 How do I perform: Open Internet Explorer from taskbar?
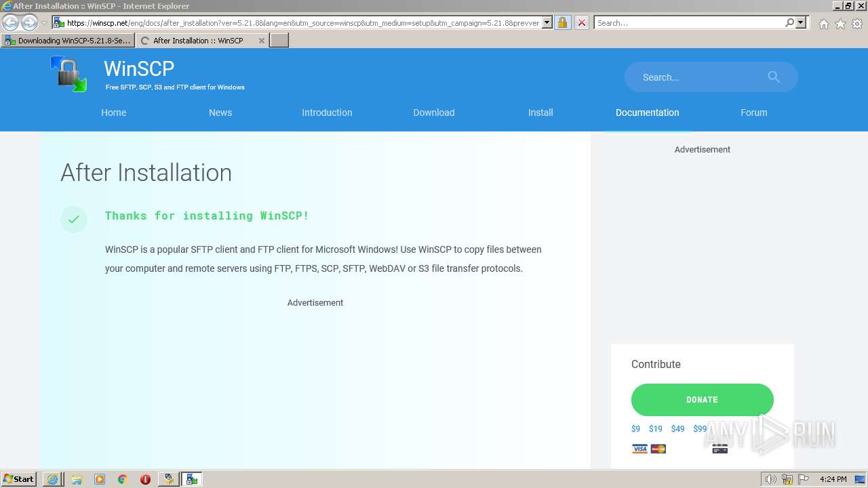point(52,479)
